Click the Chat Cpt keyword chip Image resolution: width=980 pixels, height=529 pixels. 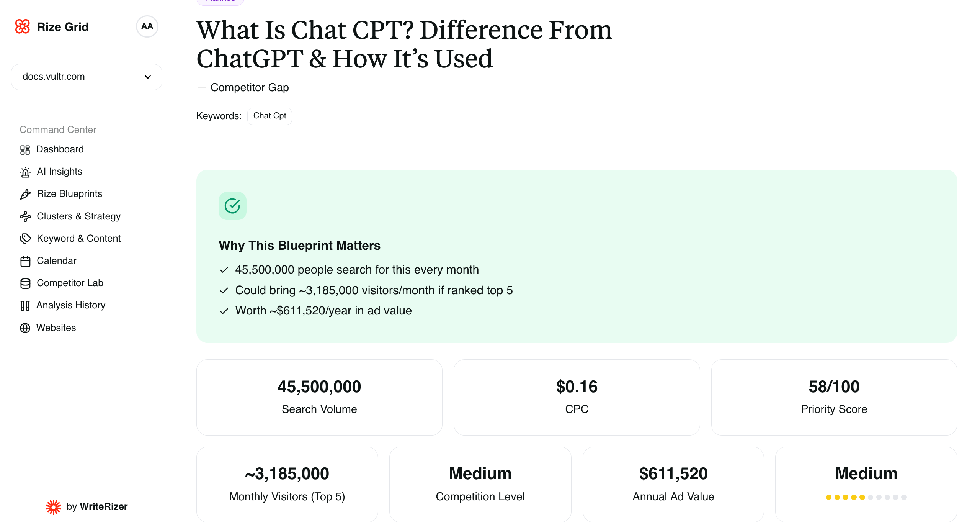pos(269,116)
